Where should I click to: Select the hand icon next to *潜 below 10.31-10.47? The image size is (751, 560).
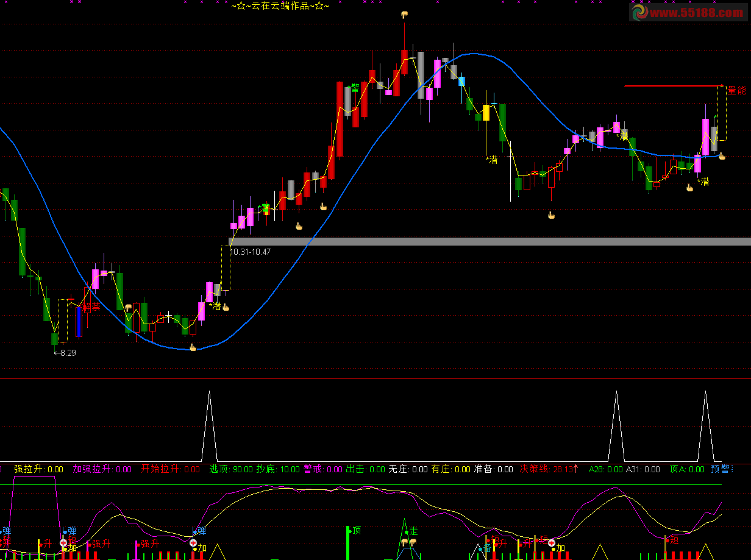(226, 307)
